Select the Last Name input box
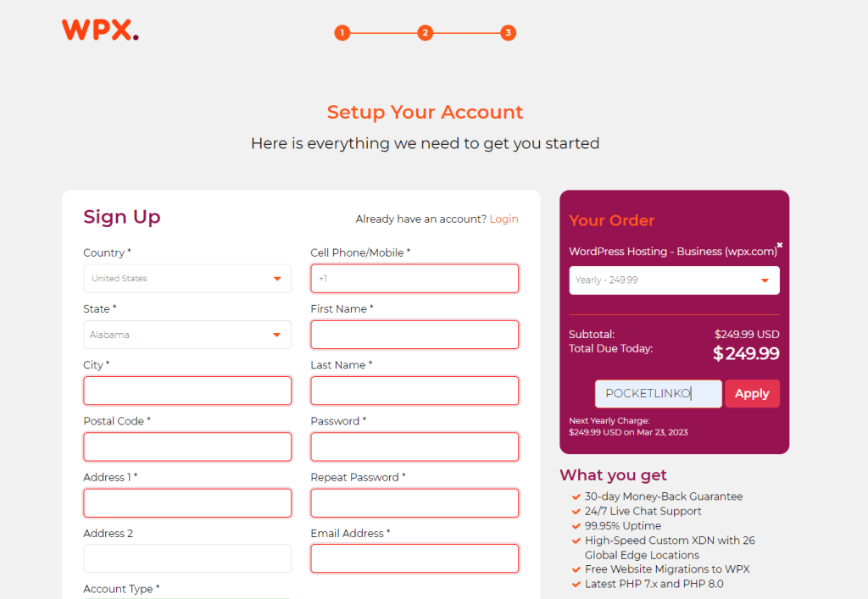868x599 pixels. tap(415, 391)
